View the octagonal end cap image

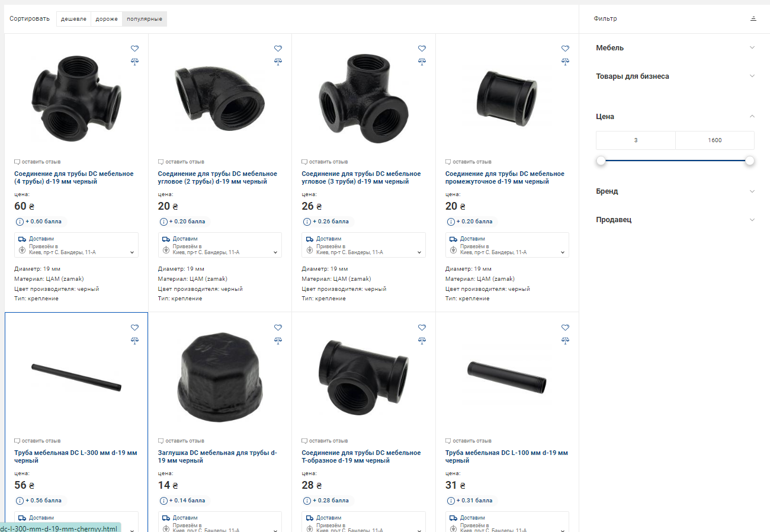tap(220, 377)
